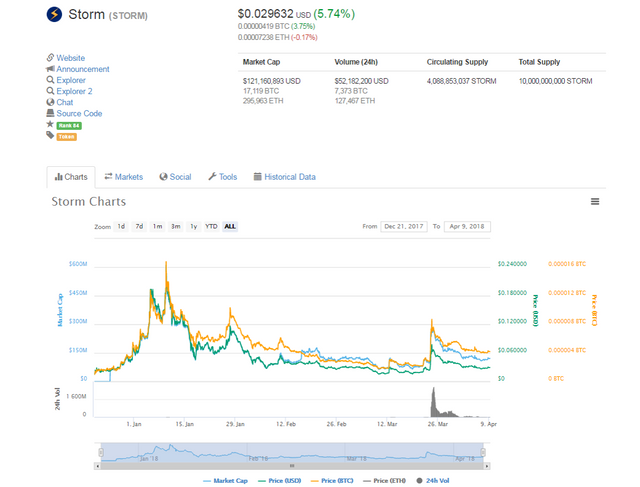The image size is (640, 487).
Task: Grab the right navigator range handle
Action: [483, 452]
